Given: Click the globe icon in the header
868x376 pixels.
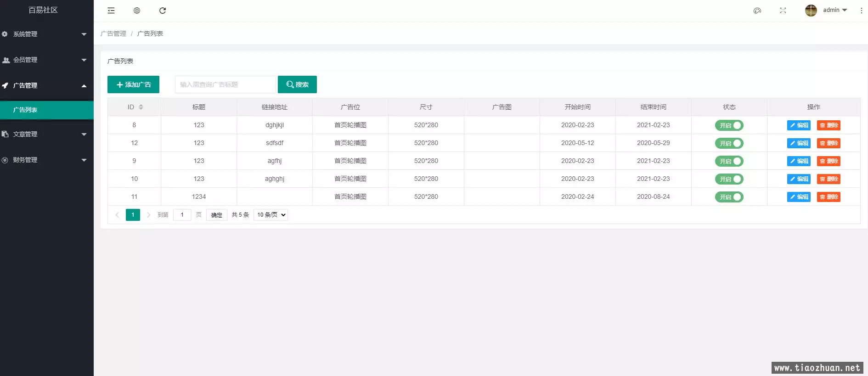Looking at the screenshot, I should pyautogui.click(x=137, y=11).
